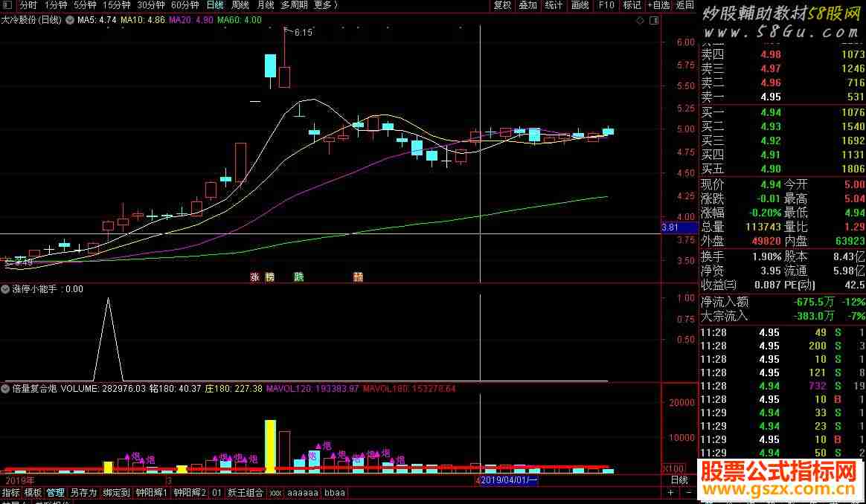866x504 pixels.
Task: Click the 叠加 overlay button
Action: tap(528, 5)
